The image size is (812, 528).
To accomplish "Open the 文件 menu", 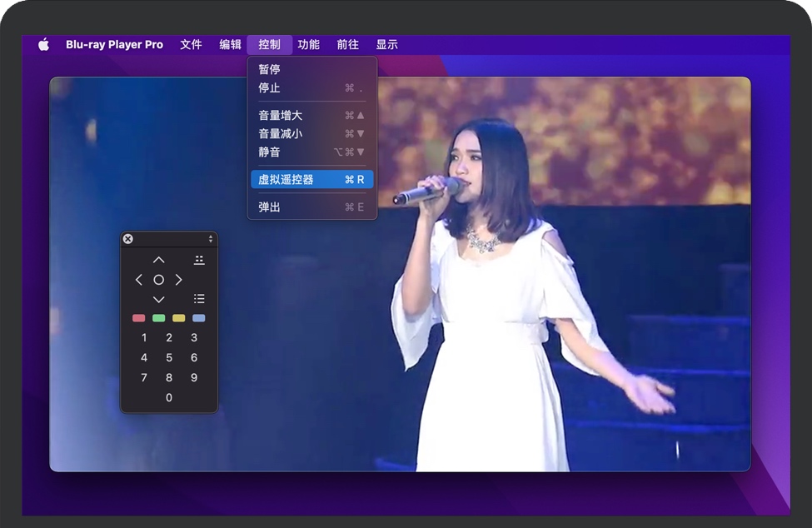I will [191, 45].
